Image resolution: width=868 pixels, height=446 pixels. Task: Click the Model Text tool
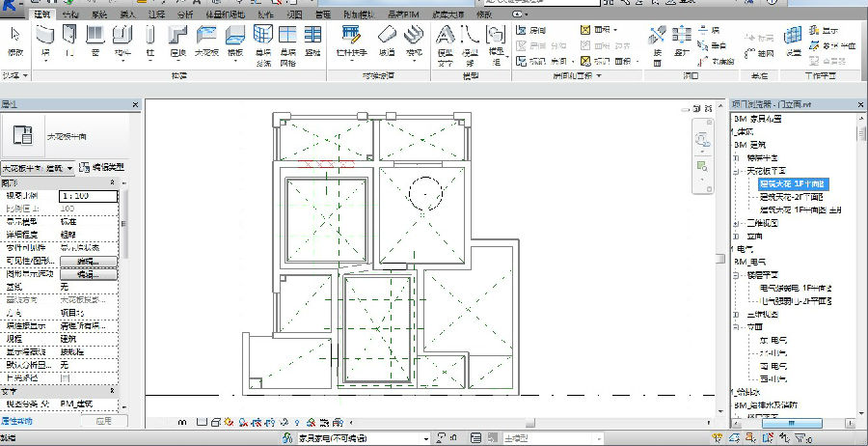click(446, 40)
